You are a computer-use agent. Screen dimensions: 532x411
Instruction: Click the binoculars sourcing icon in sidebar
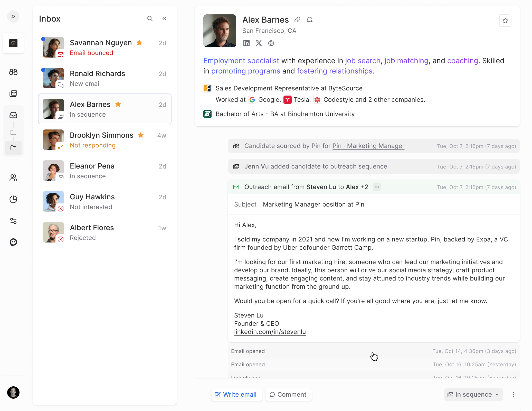click(13, 72)
